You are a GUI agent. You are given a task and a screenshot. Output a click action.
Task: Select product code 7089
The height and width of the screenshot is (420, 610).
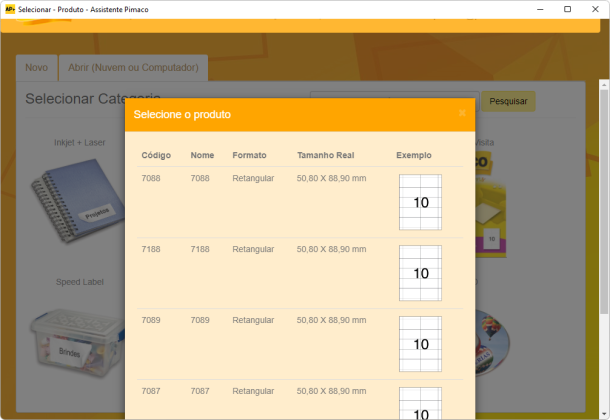click(x=151, y=320)
